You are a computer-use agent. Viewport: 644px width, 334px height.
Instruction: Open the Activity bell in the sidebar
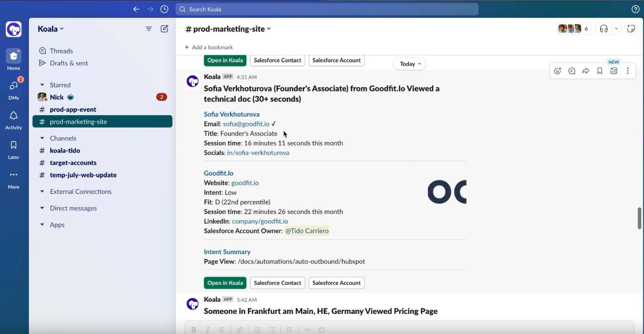(x=13, y=120)
